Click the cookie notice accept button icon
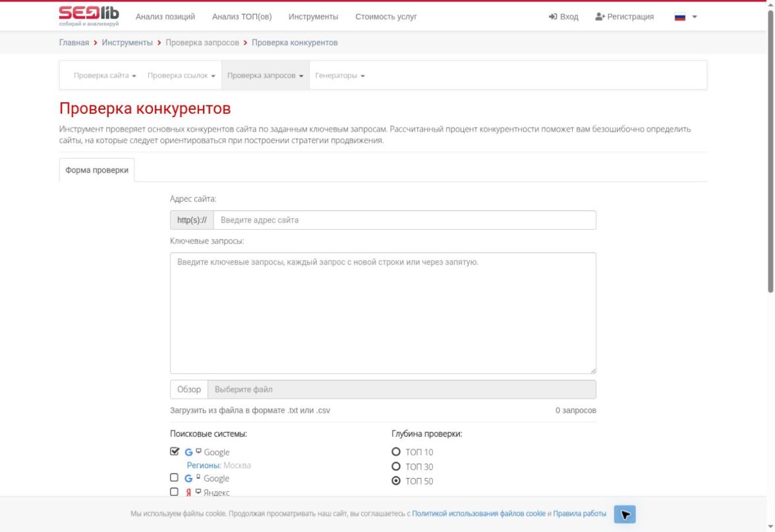This screenshot has height=532, width=775. (625, 514)
